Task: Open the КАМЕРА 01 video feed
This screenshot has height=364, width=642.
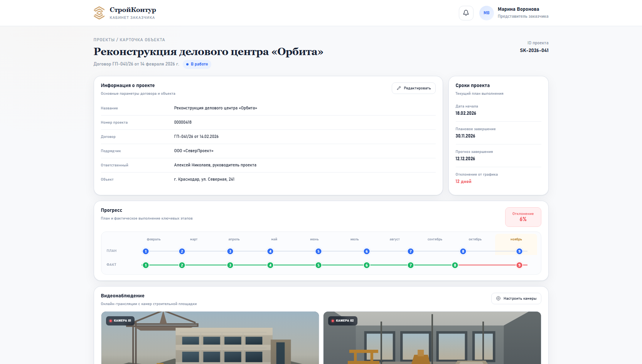Action: 210,338
